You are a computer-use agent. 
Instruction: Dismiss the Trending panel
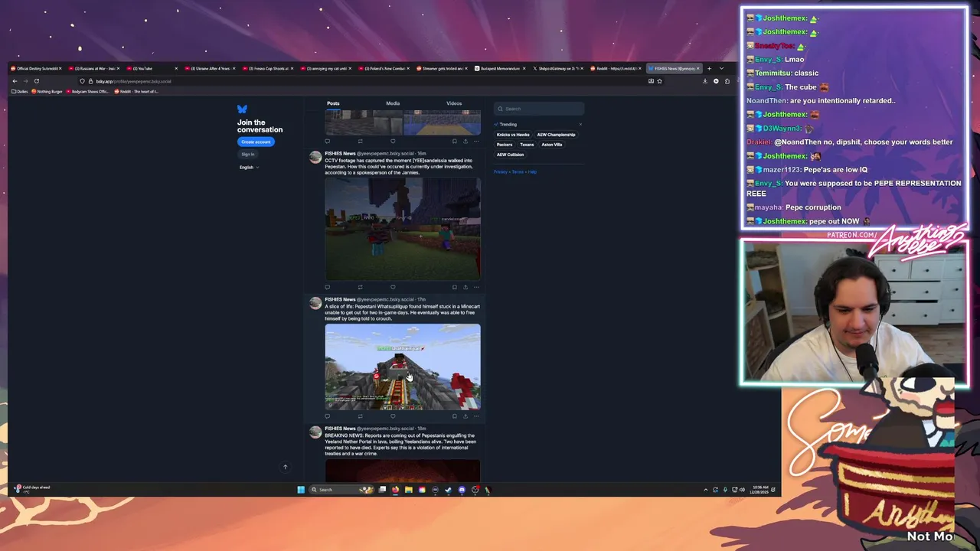[x=580, y=124]
